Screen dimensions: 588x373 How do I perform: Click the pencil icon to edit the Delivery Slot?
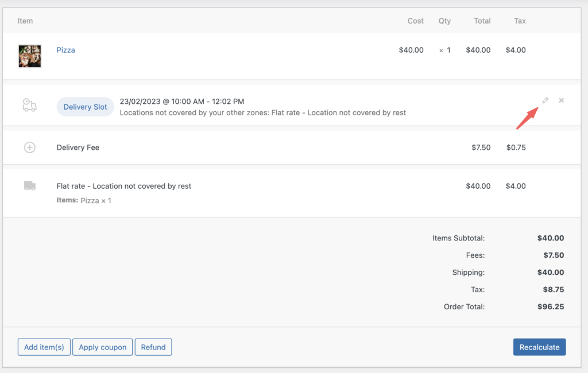tap(545, 100)
